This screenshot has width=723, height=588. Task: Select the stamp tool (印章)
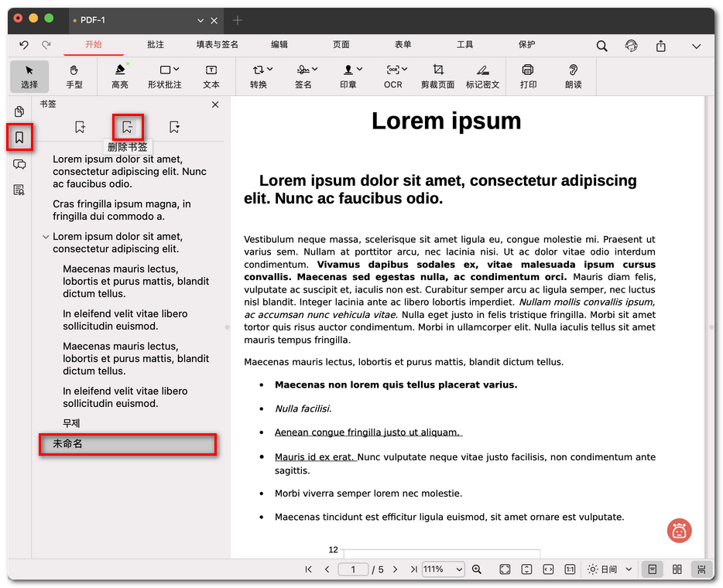coord(348,77)
